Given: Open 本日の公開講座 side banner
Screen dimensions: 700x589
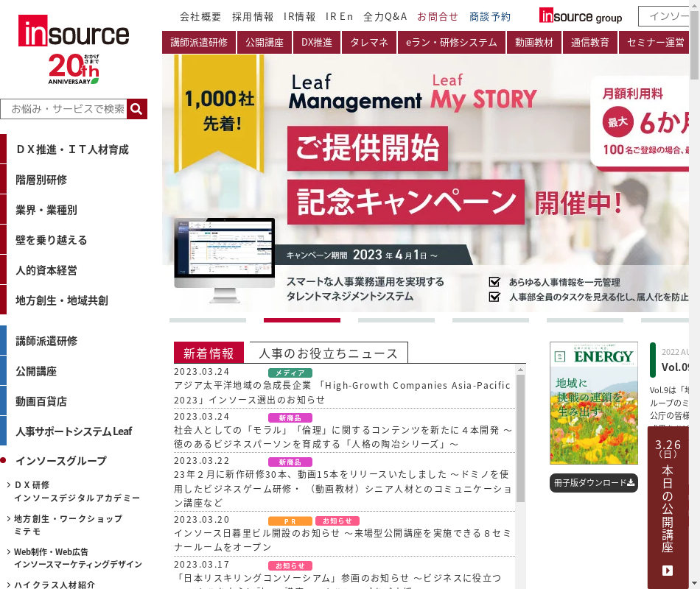Looking at the screenshot, I should pyautogui.click(x=668, y=508).
